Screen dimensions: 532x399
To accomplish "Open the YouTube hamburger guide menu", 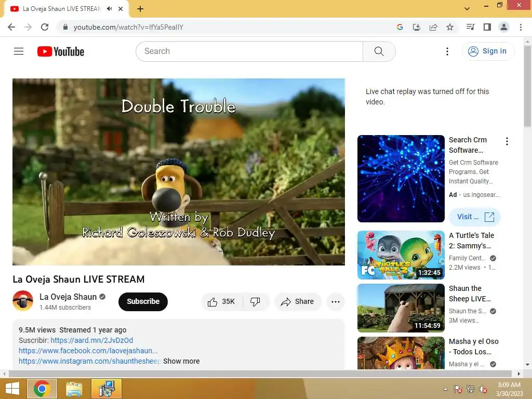I will [x=19, y=51].
